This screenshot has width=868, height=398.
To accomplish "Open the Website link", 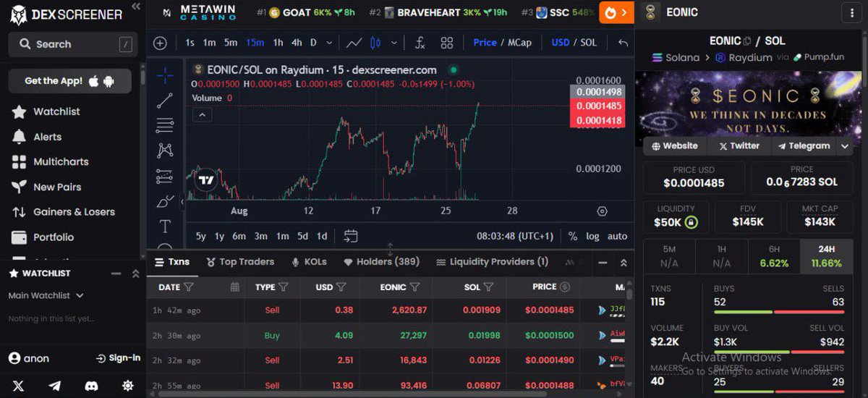I will click(674, 146).
